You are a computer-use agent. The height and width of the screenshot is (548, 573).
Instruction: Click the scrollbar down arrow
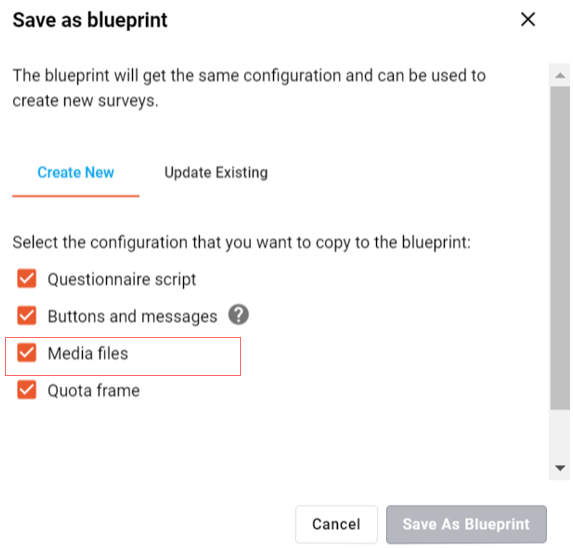(x=560, y=468)
